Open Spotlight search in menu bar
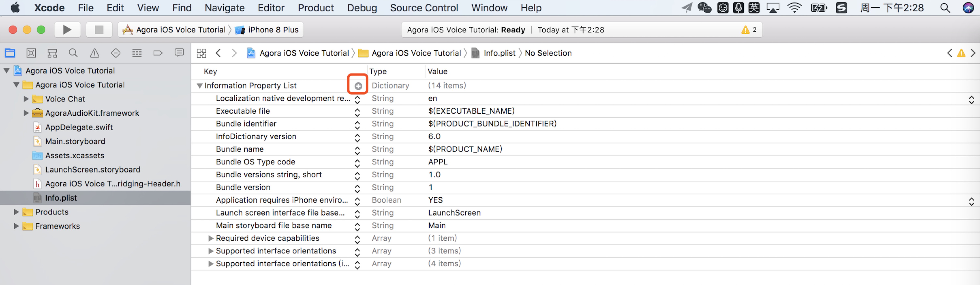The image size is (980, 285). point(945,8)
